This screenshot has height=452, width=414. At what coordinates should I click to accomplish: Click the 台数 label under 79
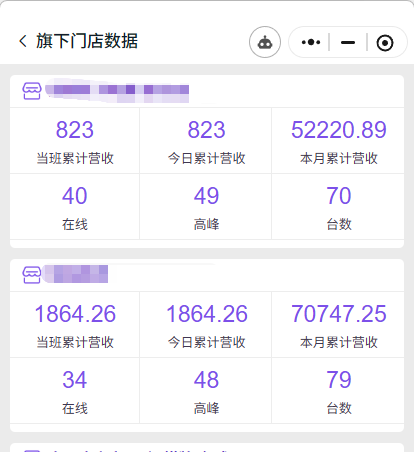339,408
